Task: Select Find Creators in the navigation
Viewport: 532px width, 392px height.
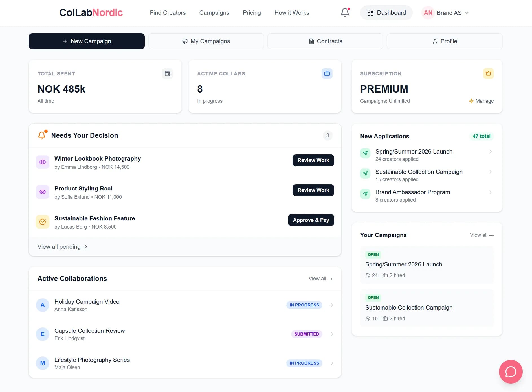Action: (168, 13)
